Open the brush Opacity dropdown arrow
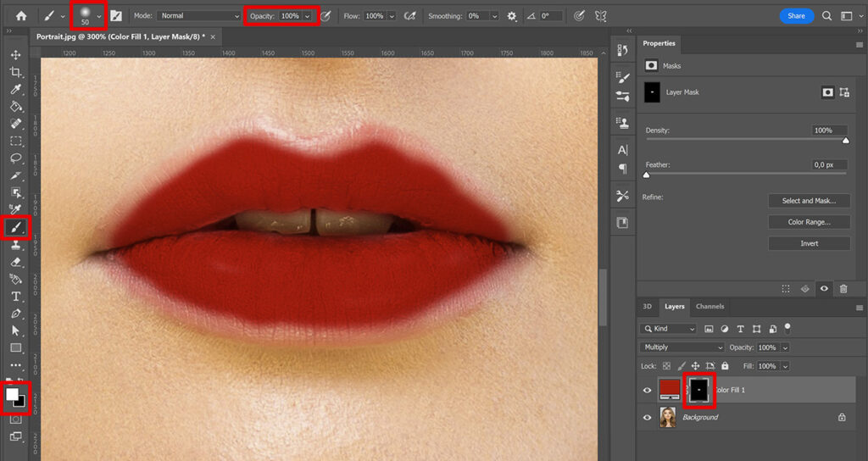 tap(307, 16)
